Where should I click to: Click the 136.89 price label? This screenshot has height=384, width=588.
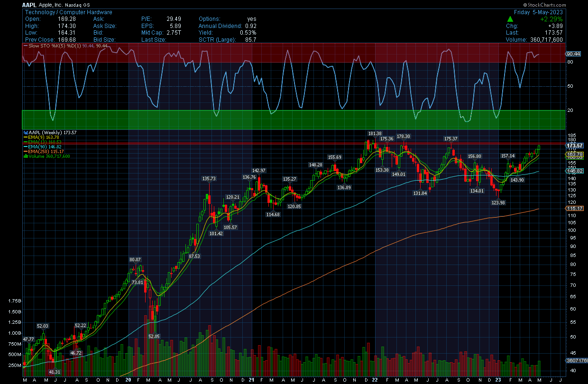point(344,188)
